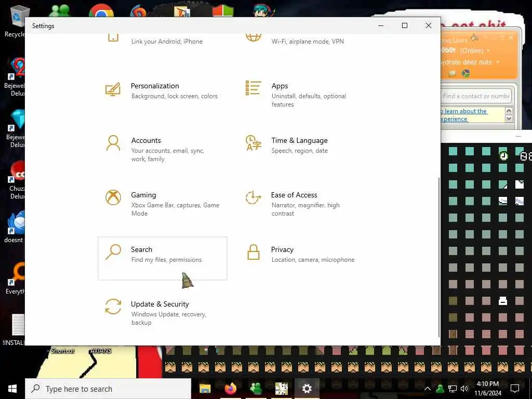Open the taskbar app left of Settings gear
532x399 pixels.
coord(281,389)
